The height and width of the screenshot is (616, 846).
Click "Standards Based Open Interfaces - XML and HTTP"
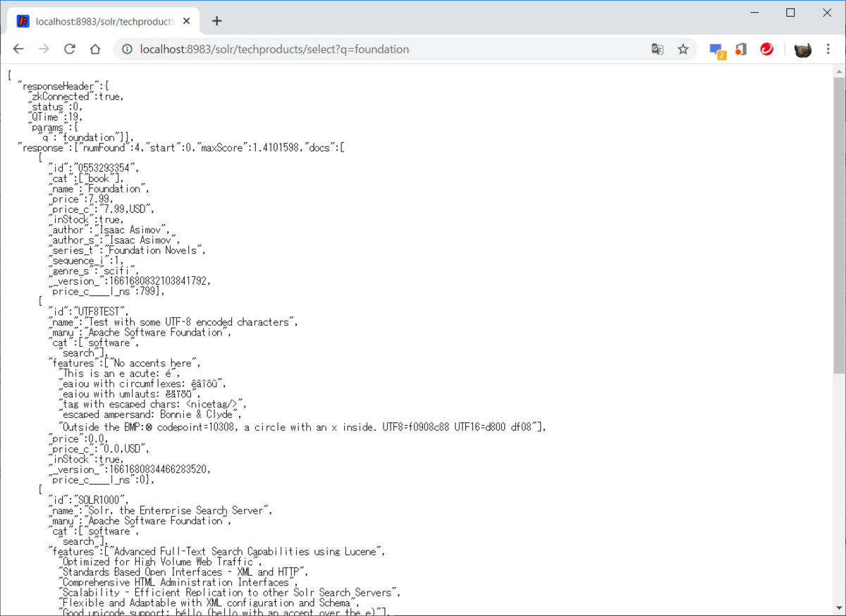tap(183, 572)
